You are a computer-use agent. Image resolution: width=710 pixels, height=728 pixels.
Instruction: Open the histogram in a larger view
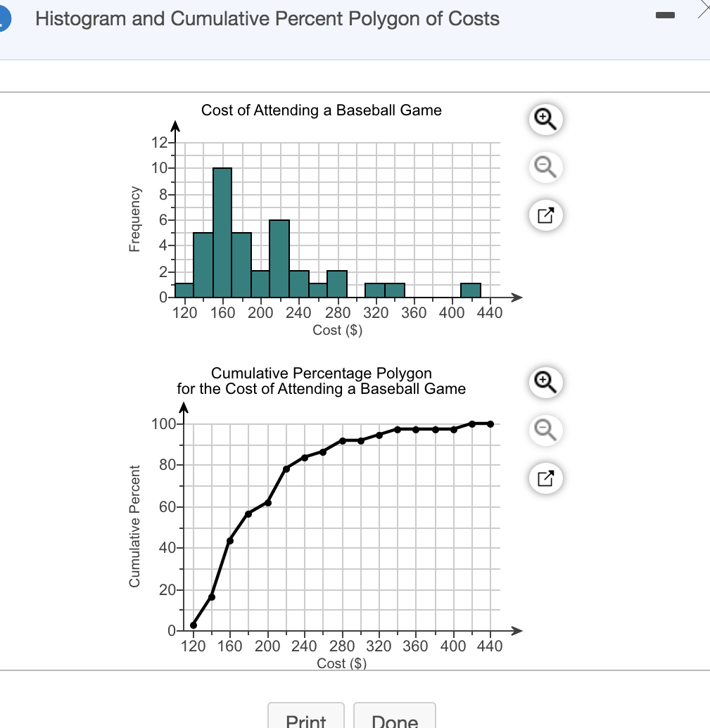(545, 215)
